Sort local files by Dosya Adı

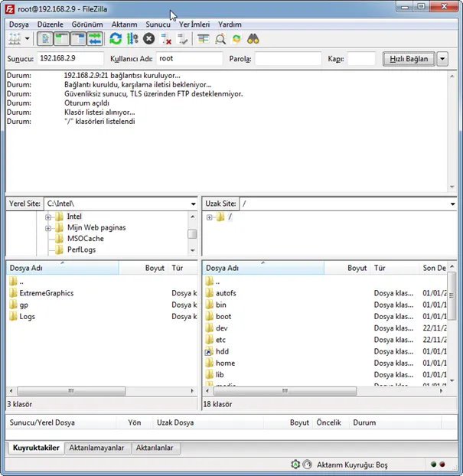[63, 268]
